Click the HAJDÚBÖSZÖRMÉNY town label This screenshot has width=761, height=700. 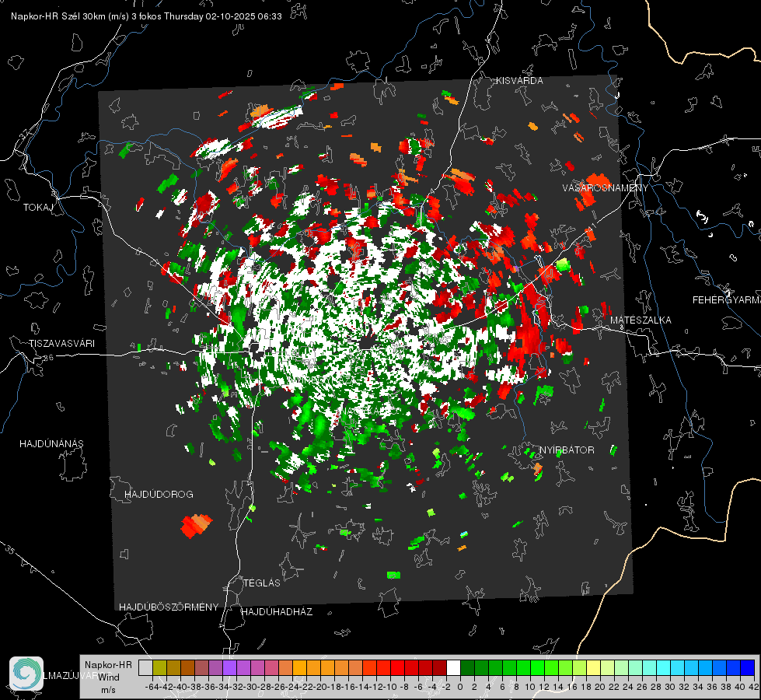pyautogui.click(x=169, y=607)
